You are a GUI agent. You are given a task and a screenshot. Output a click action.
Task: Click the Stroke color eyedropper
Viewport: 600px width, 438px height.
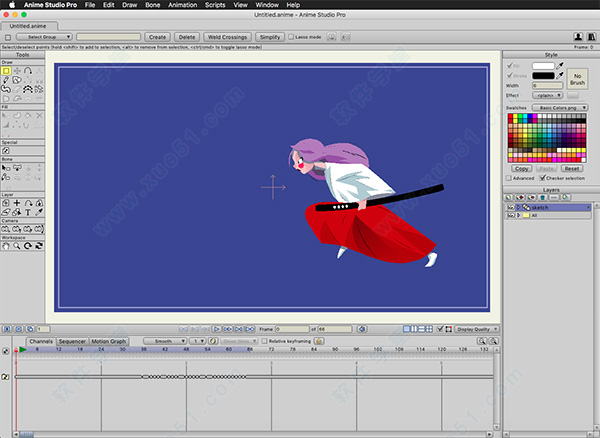point(559,75)
